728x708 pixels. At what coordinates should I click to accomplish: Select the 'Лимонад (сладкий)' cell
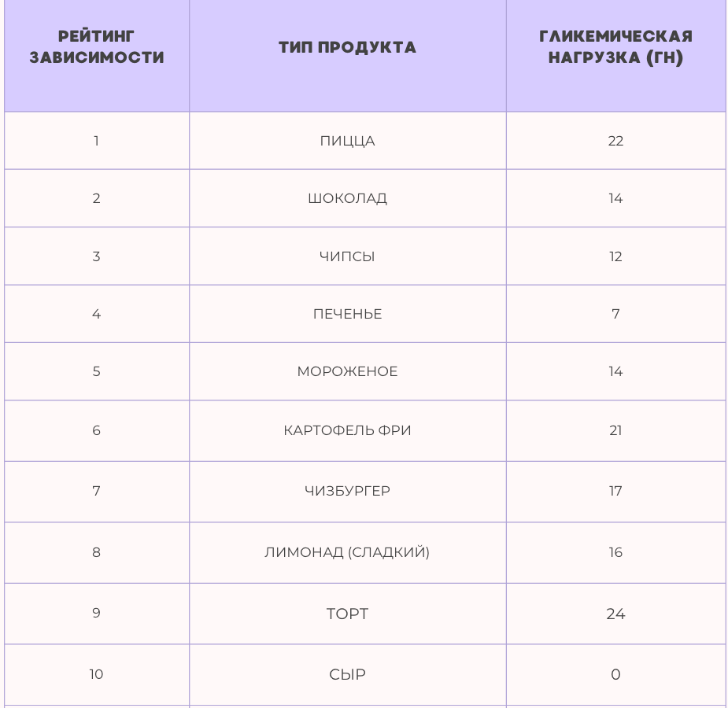[347, 552]
